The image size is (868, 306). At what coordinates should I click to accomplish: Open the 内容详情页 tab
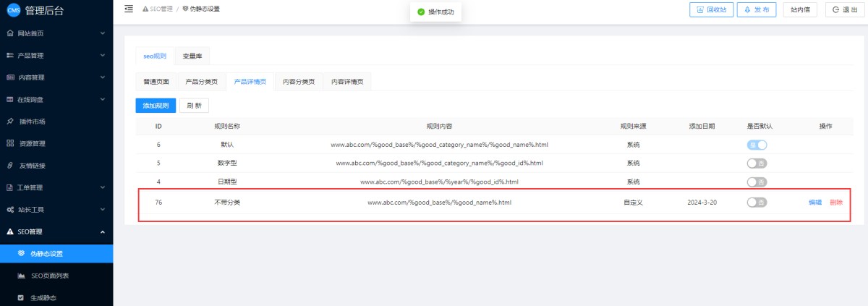(x=346, y=82)
